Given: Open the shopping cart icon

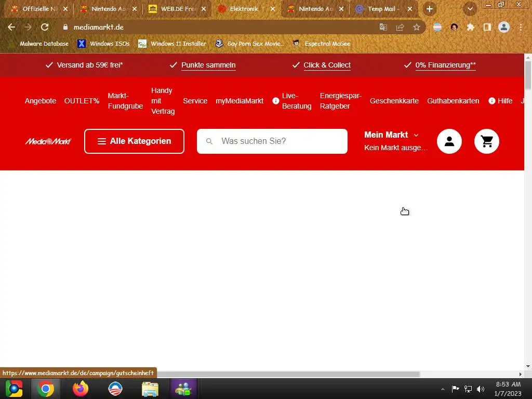Looking at the screenshot, I should point(486,141).
